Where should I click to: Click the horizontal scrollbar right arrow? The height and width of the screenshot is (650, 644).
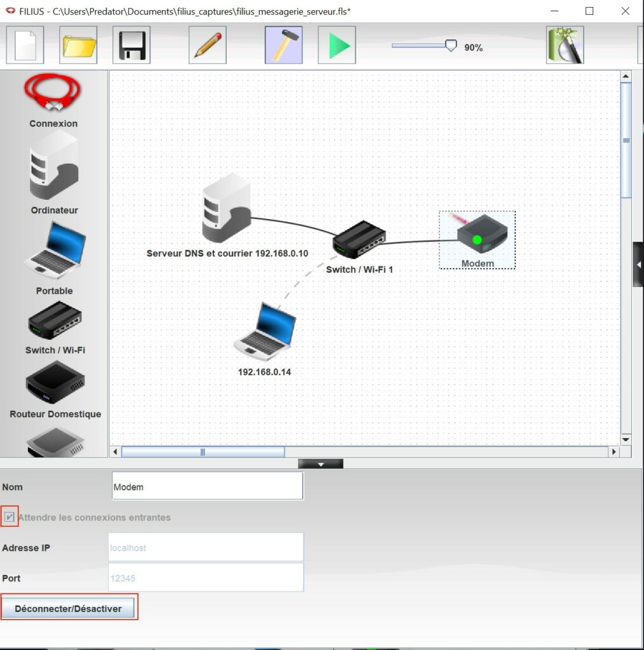[614, 452]
